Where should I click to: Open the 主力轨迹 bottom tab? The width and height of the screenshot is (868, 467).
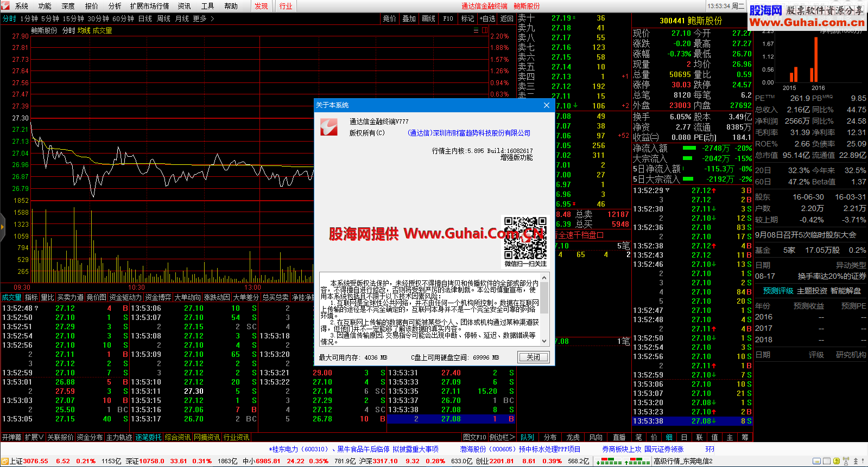pyautogui.click(x=119, y=437)
